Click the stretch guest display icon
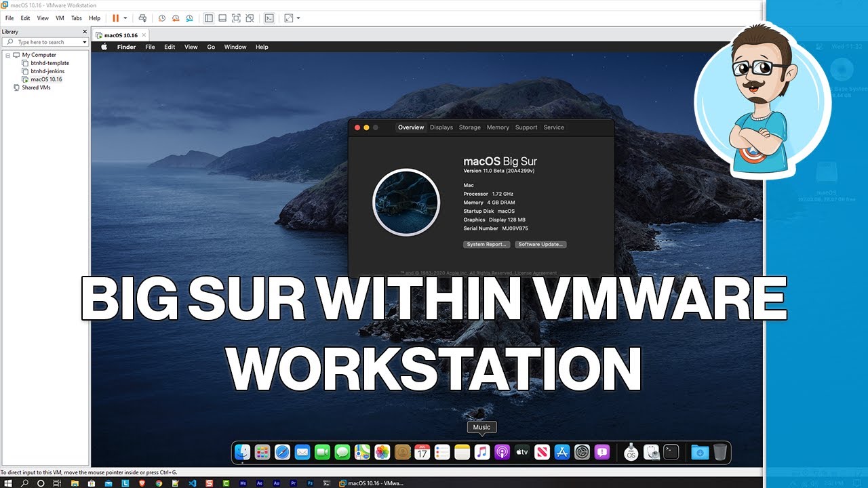868x488 pixels. 289,18
